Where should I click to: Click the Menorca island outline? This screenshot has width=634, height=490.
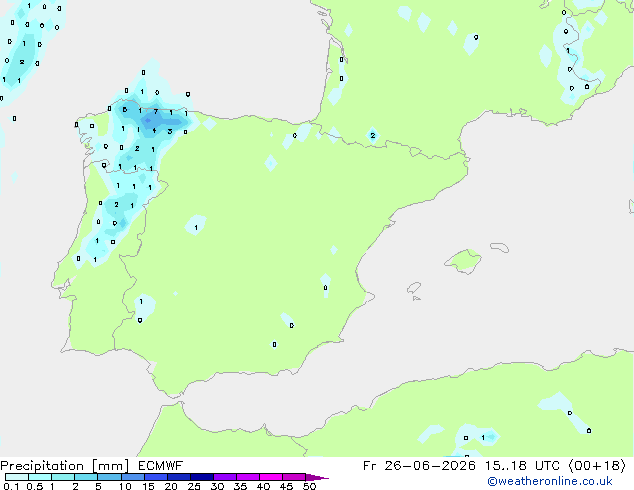tap(500, 247)
